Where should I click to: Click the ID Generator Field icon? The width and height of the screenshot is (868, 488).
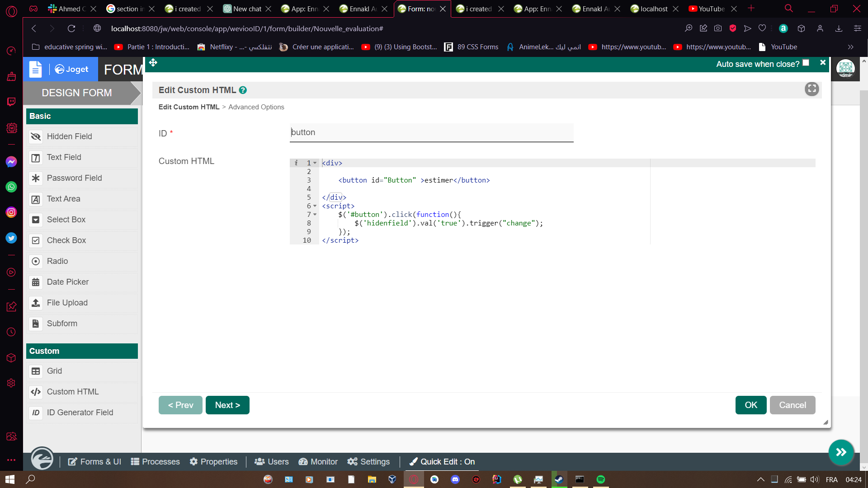(36, 413)
